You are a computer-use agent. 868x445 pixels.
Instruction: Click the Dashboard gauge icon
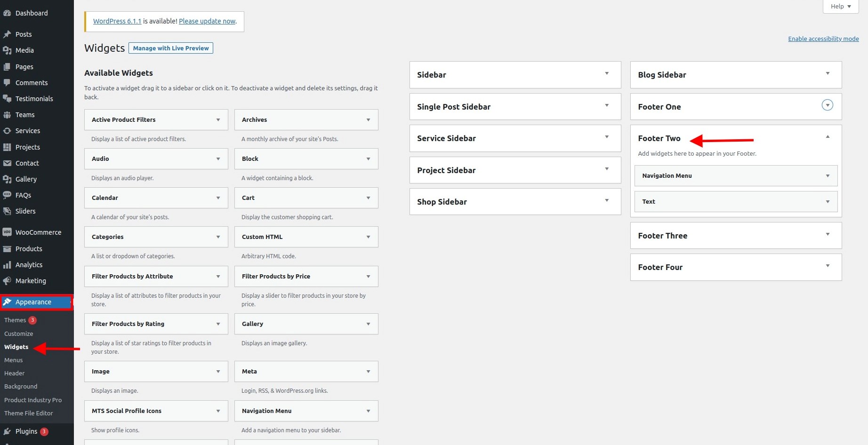coord(7,13)
